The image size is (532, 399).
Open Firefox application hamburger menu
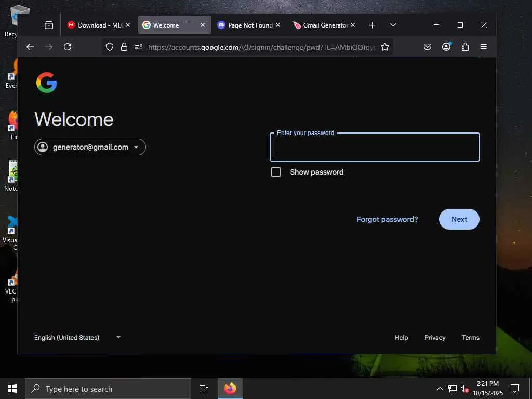pyautogui.click(x=484, y=47)
